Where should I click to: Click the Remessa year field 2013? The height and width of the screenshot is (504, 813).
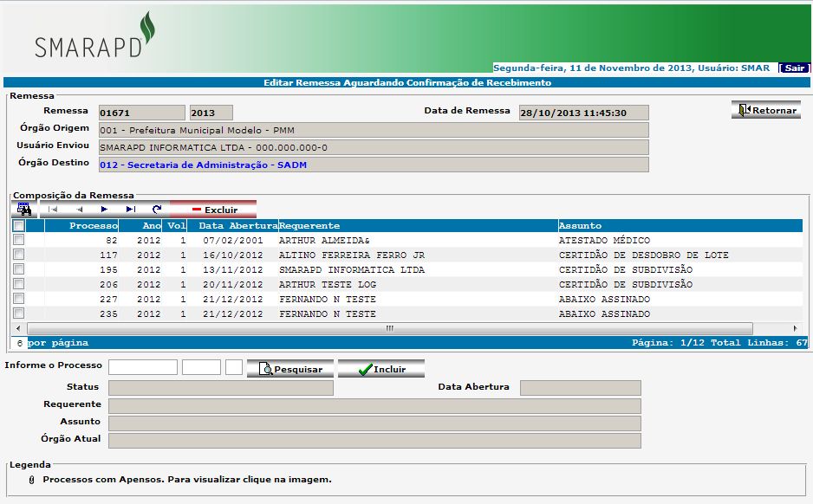click(x=211, y=113)
